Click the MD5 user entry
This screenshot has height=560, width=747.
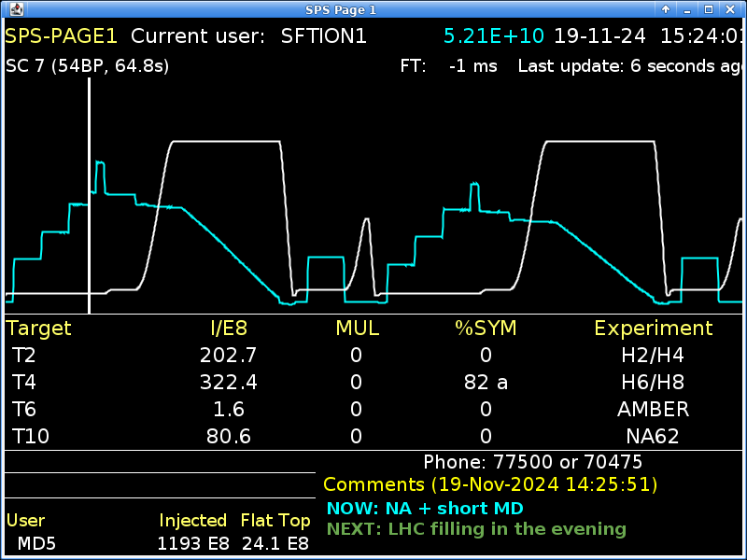coord(37,543)
